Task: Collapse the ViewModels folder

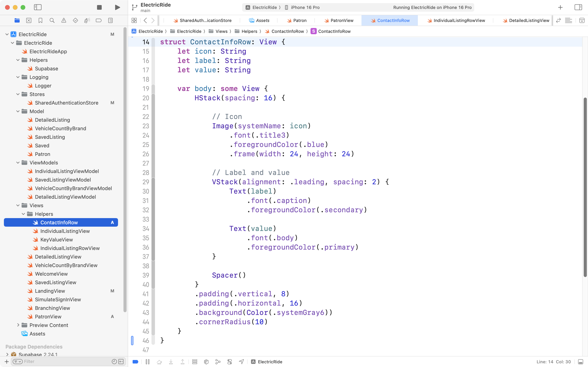Action: tap(18, 163)
